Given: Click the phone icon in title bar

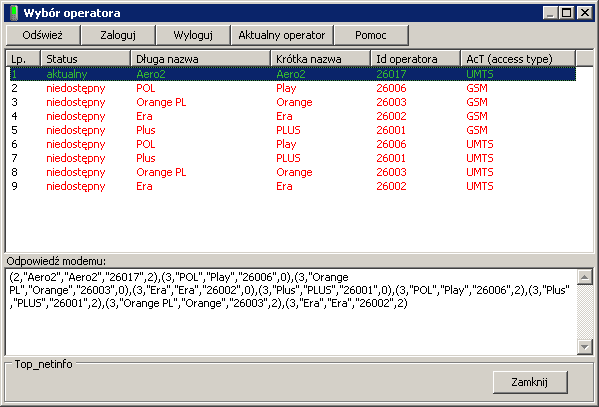Looking at the screenshot, I should pyautogui.click(x=14, y=13).
